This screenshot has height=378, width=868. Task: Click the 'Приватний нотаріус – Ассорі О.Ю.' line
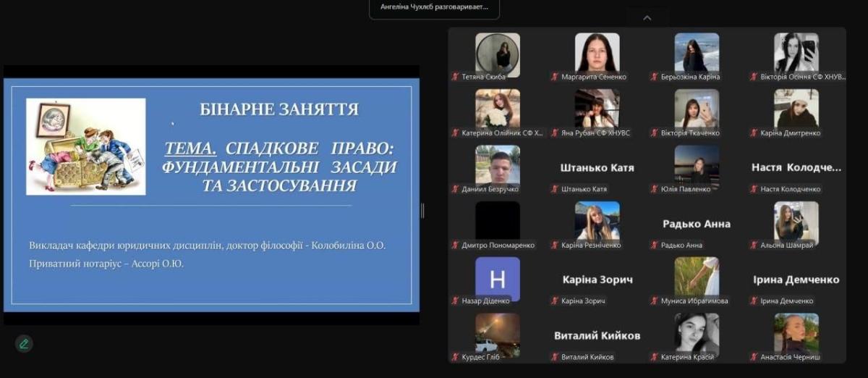(x=106, y=264)
